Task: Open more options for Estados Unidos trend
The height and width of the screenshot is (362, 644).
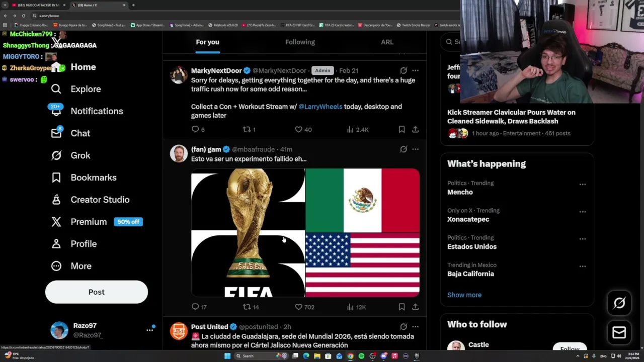Action: (583, 239)
